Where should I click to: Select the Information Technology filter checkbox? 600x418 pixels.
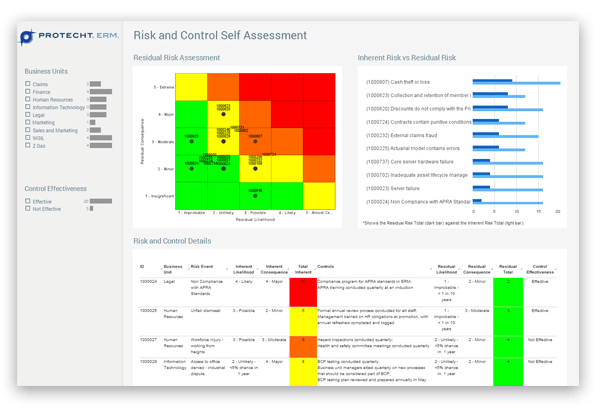pos(28,108)
